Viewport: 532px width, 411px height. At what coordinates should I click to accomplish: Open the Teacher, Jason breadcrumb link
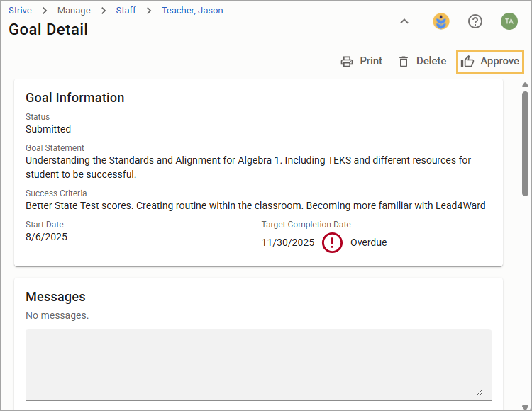(x=192, y=11)
